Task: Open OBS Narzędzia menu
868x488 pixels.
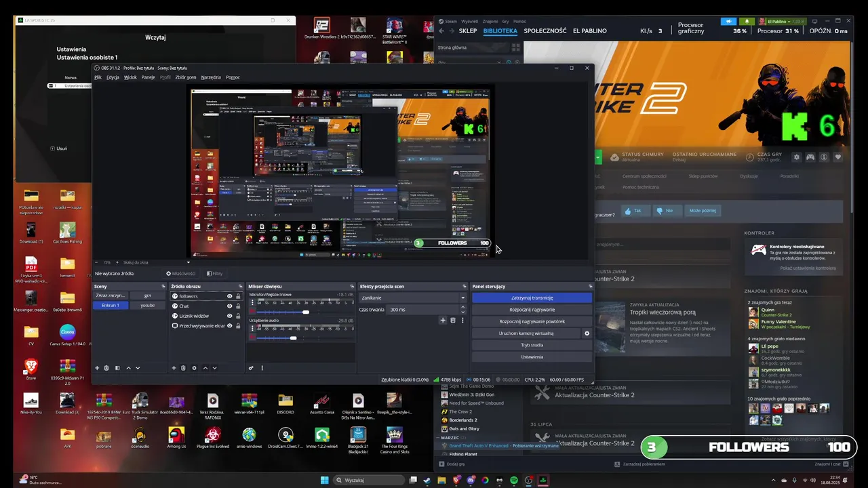Action: (211, 77)
